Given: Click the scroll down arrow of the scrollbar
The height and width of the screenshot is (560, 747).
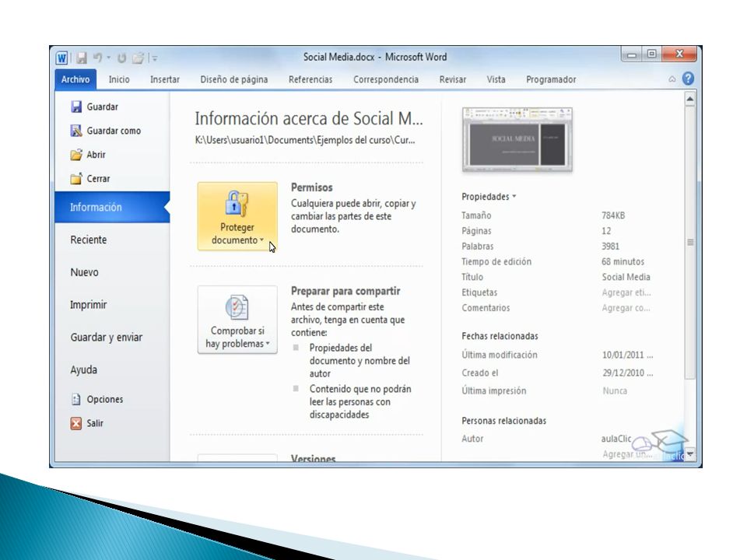Looking at the screenshot, I should (690, 454).
